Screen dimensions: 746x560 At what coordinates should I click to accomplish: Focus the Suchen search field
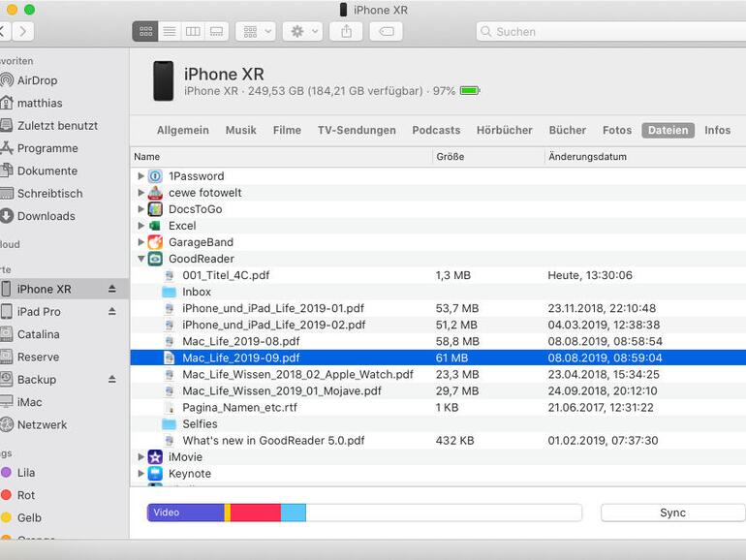[x=611, y=32]
